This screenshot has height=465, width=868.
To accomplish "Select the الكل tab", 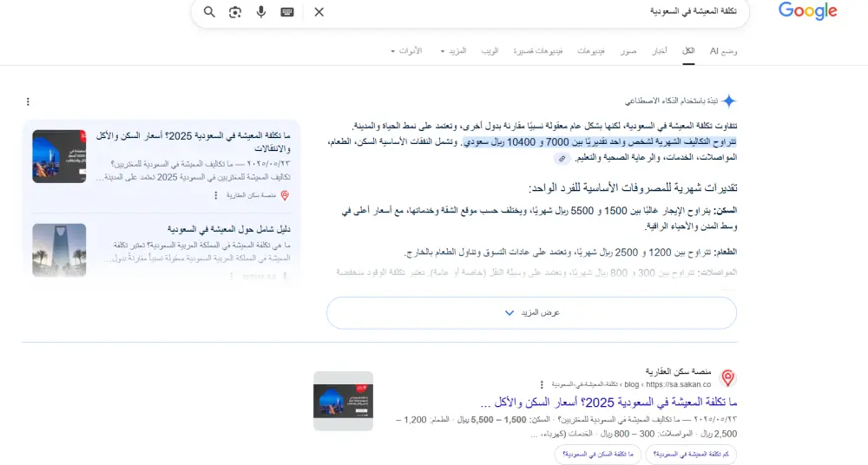I will [x=688, y=51].
